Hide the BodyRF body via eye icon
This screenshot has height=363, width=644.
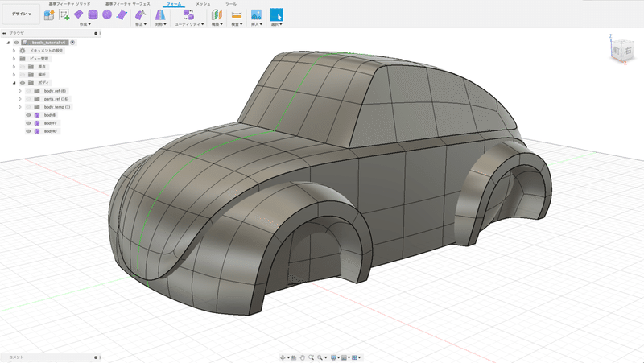[x=28, y=130]
